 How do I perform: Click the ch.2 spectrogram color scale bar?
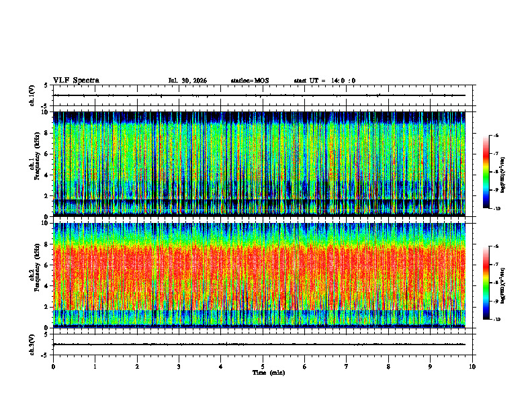click(x=486, y=283)
